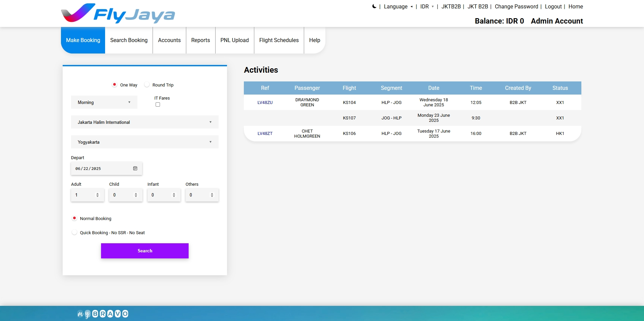Viewport: 644px width, 321px height.
Task: Click the Wednesday 18 June 2025 date cell
Action: (x=434, y=102)
